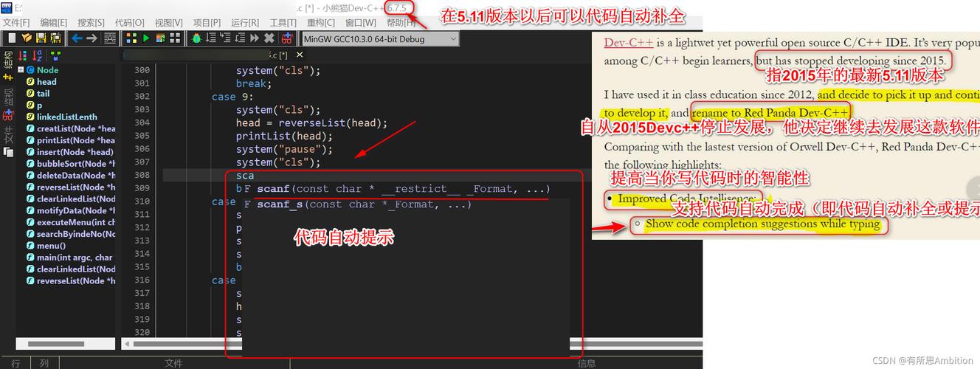Open the 项目[P] menu
This screenshot has height=369, width=980.
pyautogui.click(x=207, y=23)
